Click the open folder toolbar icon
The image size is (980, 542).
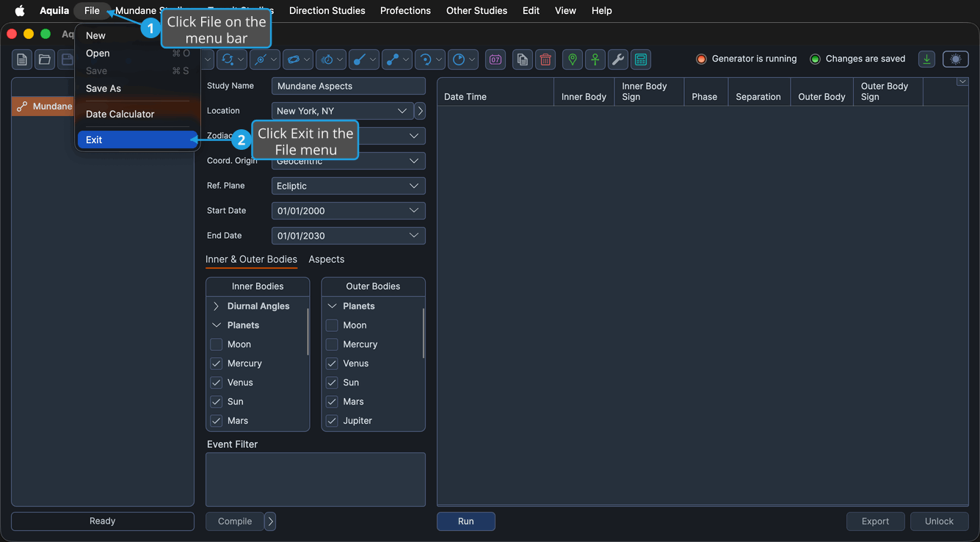click(x=45, y=59)
